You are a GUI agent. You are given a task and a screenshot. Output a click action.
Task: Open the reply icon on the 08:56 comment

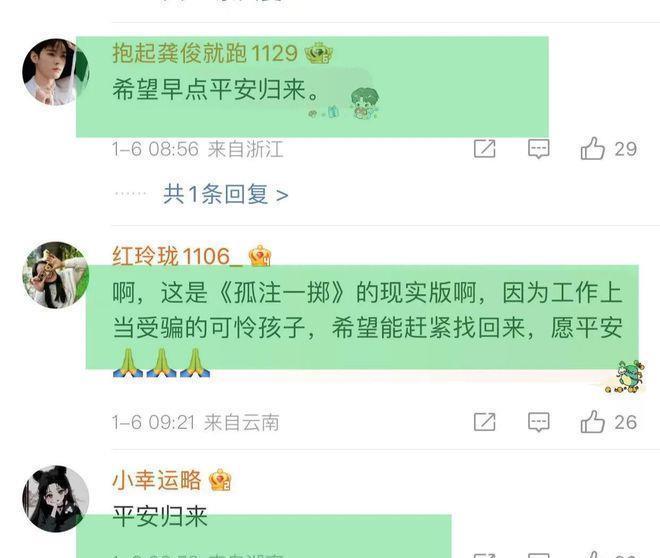pos(538,149)
